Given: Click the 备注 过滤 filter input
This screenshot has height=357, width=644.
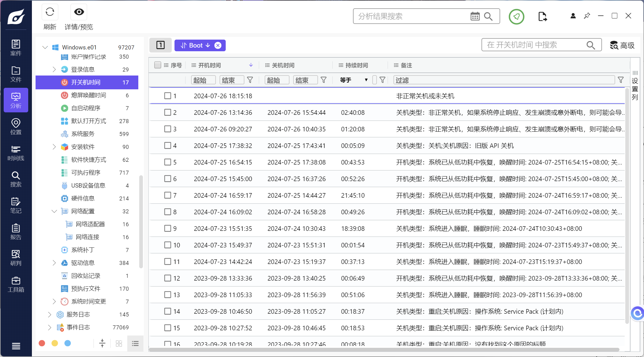Looking at the screenshot, I should [x=504, y=80].
